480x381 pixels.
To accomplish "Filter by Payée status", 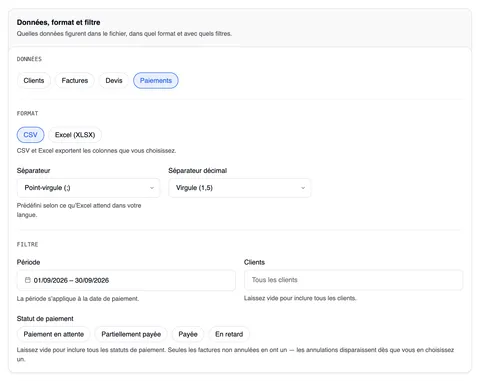I will pyautogui.click(x=188, y=334).
